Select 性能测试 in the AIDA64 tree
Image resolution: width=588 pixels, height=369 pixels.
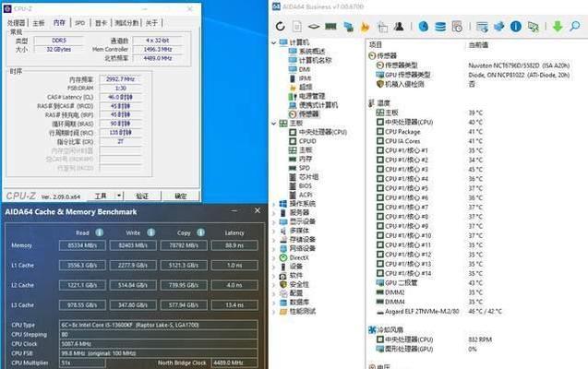[x=303, y=311]
